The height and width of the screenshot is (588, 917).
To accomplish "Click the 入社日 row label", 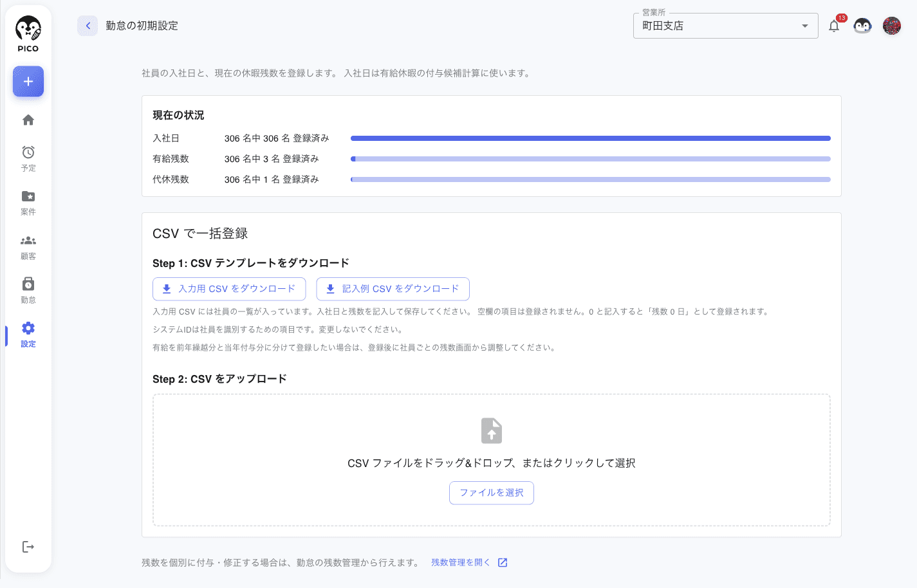I will pos(166,138).
